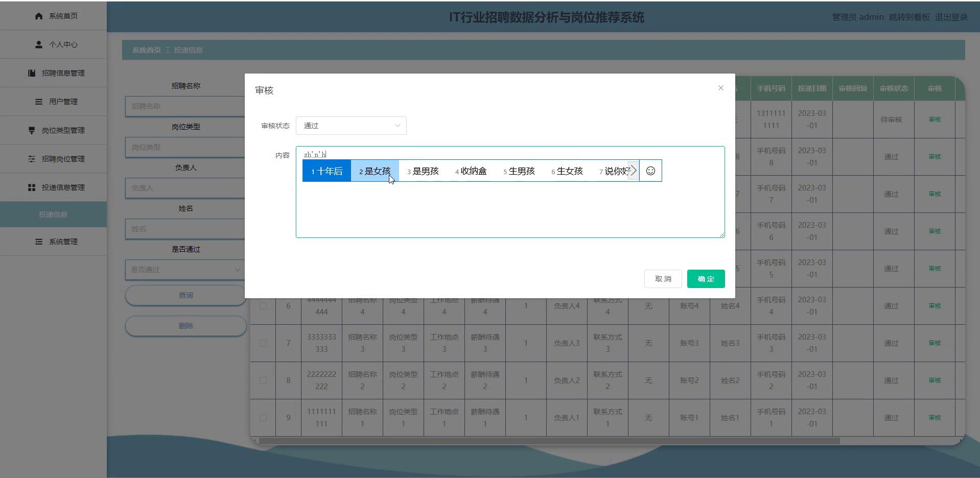The width and height of the screenshot is (980, 478).
Task: Click the icon beside 招聘信息管理
Action: click(32, 73)
